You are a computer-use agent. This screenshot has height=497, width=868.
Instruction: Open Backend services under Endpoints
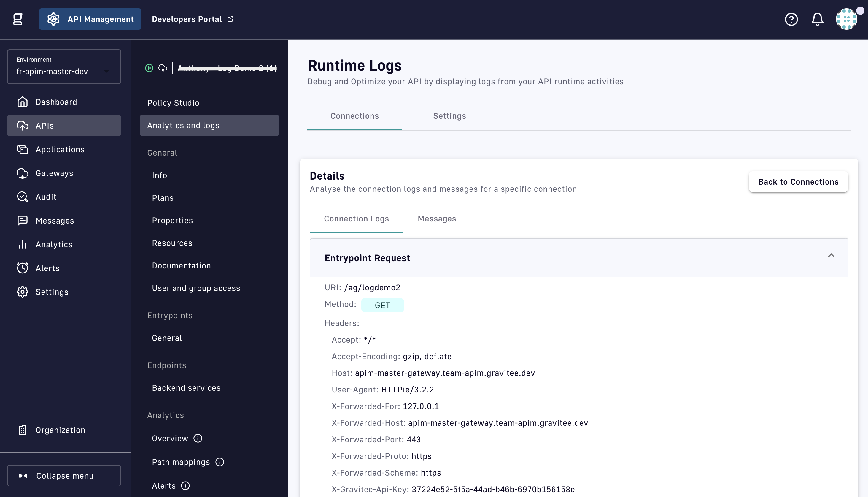186,388
